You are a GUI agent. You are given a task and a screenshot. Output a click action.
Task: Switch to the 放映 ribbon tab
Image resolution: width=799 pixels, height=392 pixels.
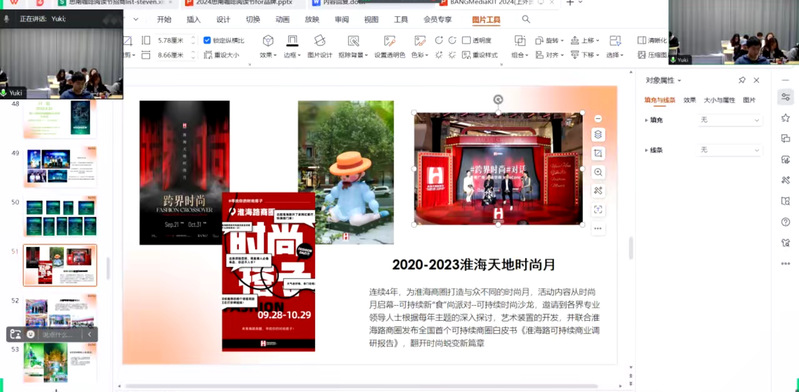coord(312,19)
